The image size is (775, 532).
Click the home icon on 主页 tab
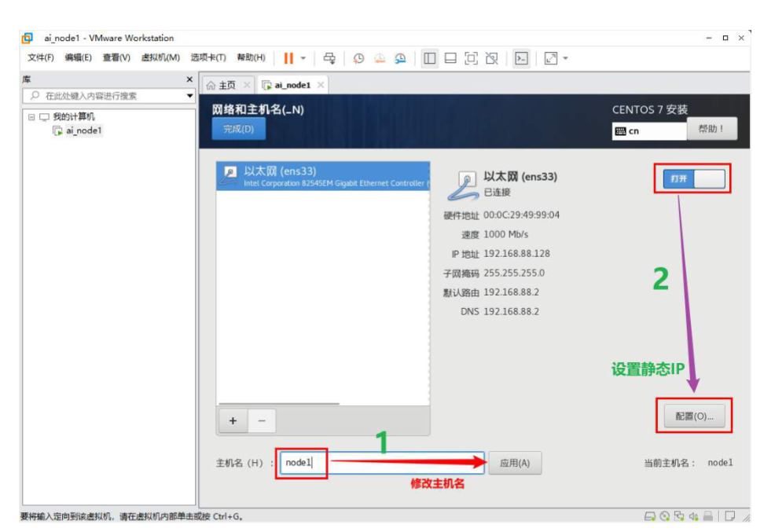(211, 86)
